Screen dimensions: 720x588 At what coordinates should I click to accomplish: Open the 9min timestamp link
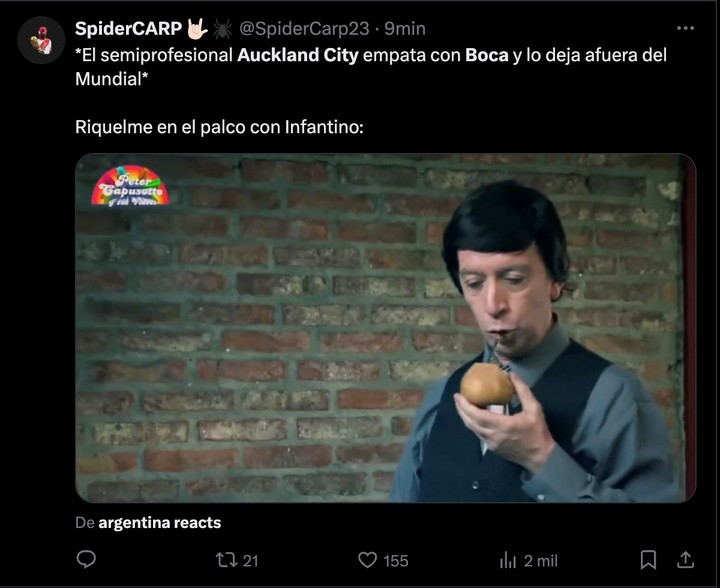pyautogui.click(x=405, y=29)
